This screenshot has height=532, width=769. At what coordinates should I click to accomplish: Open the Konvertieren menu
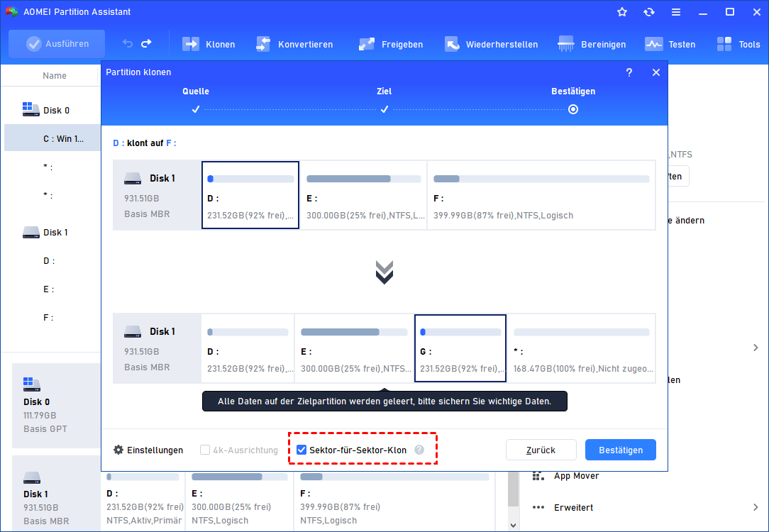pyautogui.click(x=294, y=44)
